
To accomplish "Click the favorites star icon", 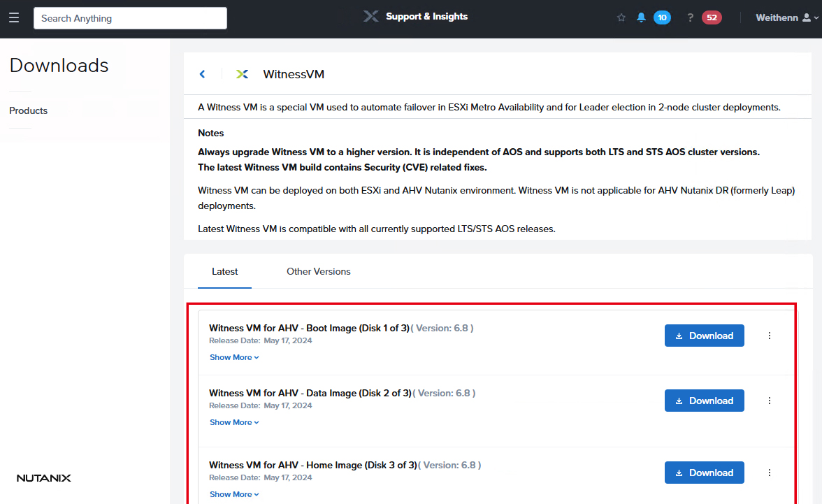I will point(621,18).
